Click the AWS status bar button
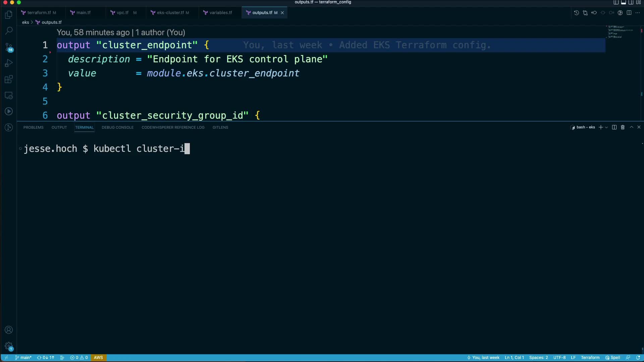Image resolution: width=644 pixels, height=362 pixels. [x=98, y=358]
